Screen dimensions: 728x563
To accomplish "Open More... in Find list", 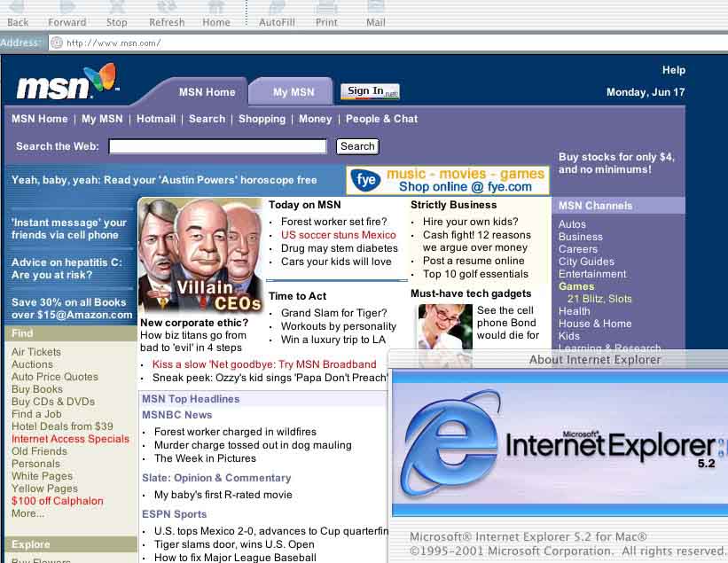I will pos(27,513).
